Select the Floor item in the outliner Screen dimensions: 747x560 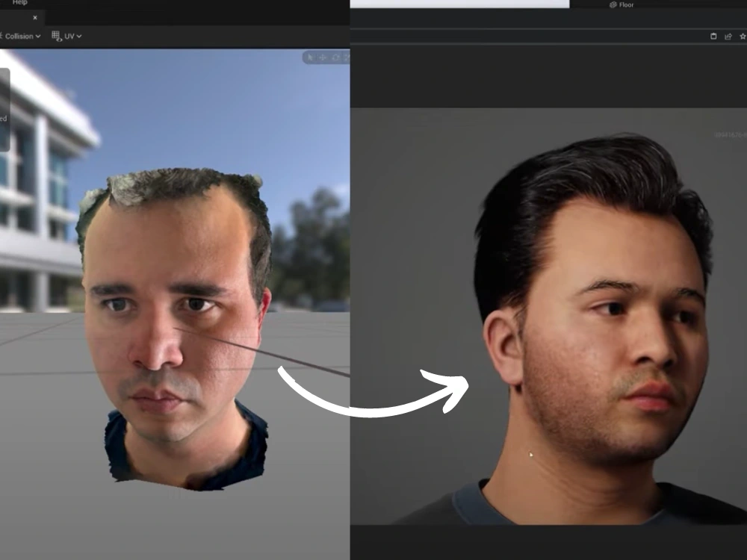pyautogui.click(x=622, y=4)
